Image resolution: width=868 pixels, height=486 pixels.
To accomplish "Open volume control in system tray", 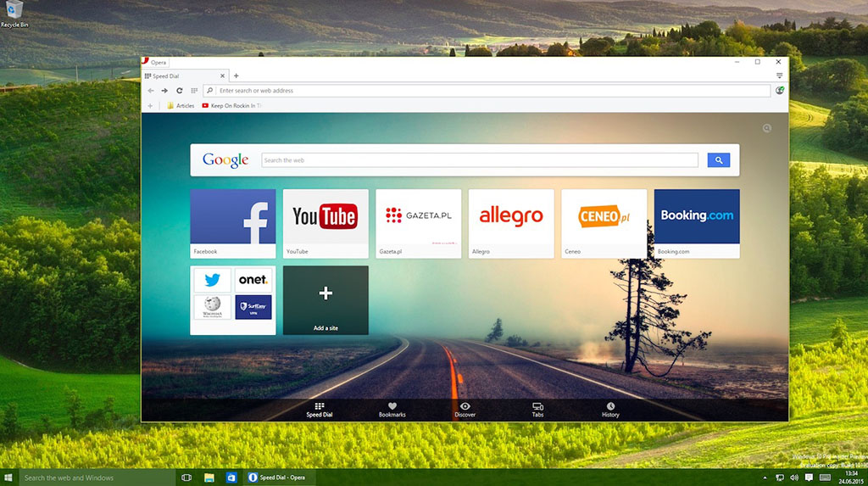I will click(x=794, y=478).
